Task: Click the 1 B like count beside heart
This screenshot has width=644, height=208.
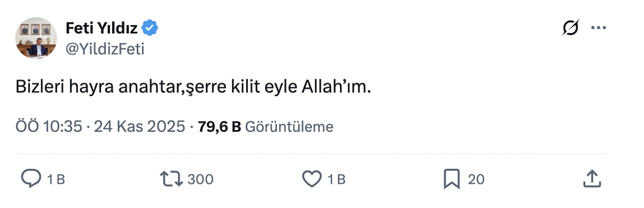Action: (x=336, y=179)
